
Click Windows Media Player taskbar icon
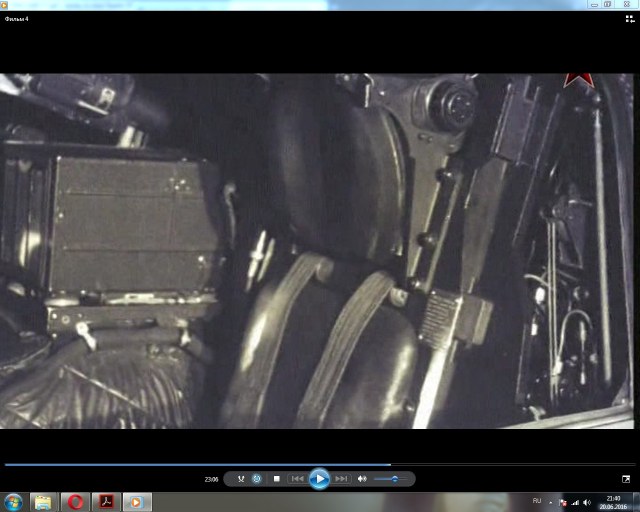tap(136, 501)
